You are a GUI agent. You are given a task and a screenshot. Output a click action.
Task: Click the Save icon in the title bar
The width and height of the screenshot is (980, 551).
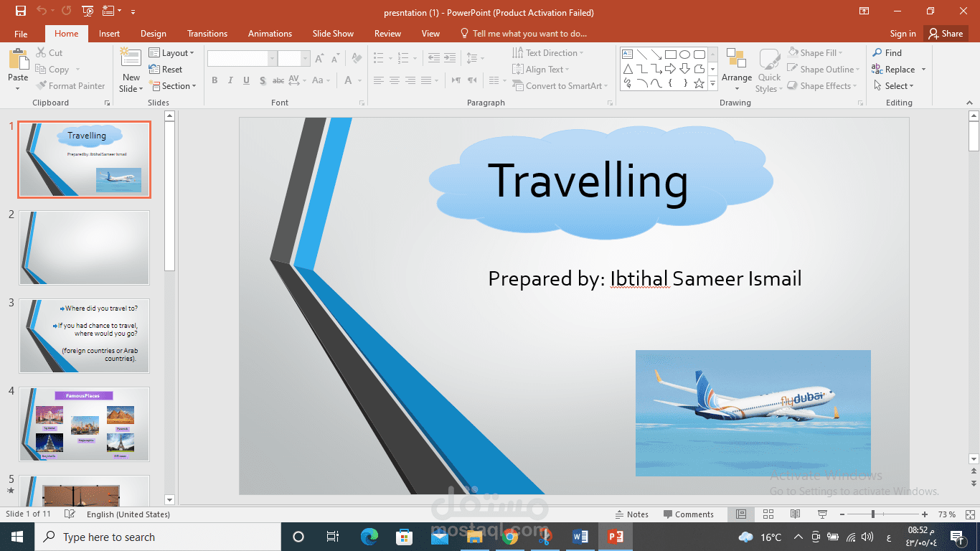tap(20, 11)
